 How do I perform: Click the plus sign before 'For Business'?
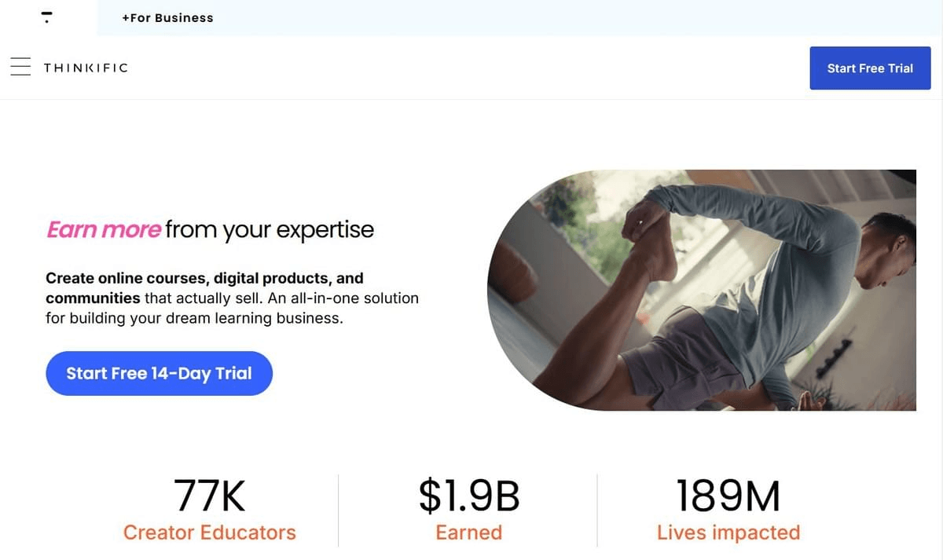126,18
